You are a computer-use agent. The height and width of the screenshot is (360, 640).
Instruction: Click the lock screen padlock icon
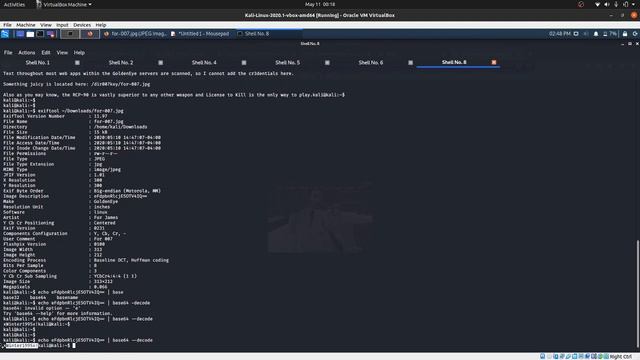click(625, 34)
